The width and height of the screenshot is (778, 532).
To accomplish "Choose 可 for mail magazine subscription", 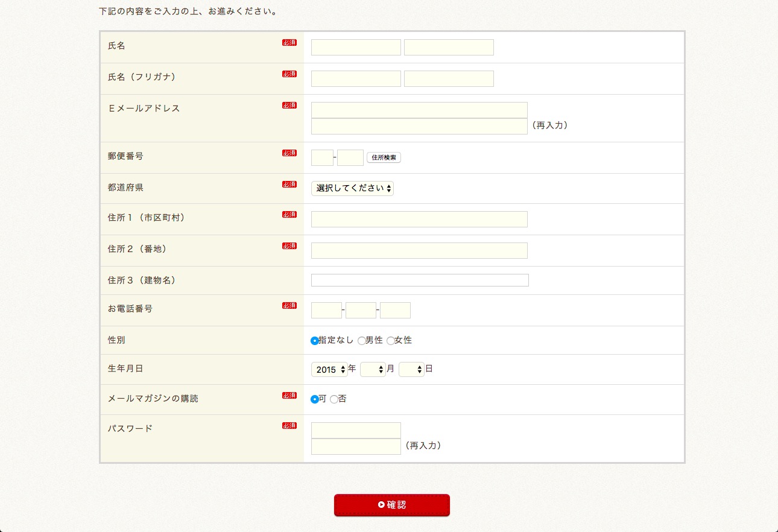I will click(x=314, y=399).
